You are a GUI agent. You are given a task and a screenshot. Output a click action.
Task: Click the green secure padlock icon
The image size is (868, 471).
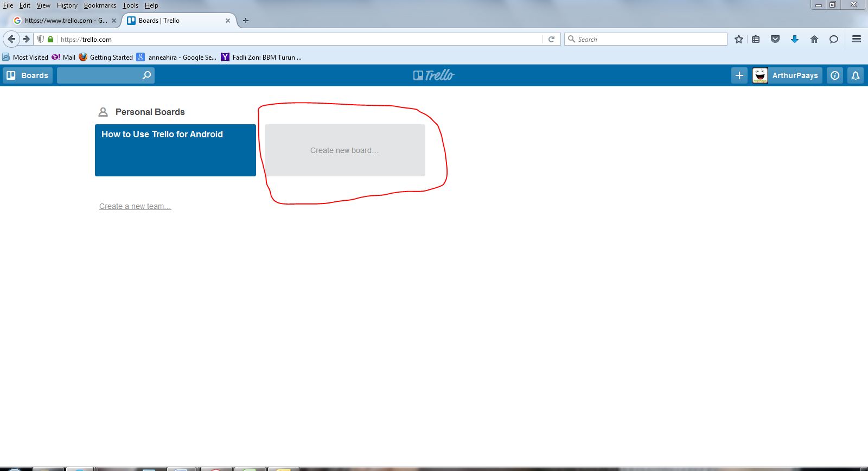tap(50, 39)
